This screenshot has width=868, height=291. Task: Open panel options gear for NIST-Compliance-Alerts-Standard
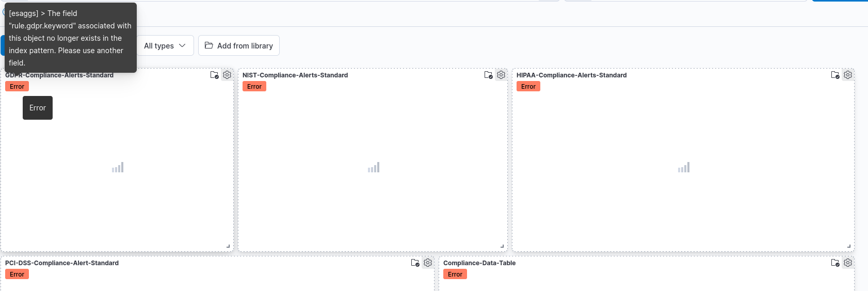pos(501,75)
